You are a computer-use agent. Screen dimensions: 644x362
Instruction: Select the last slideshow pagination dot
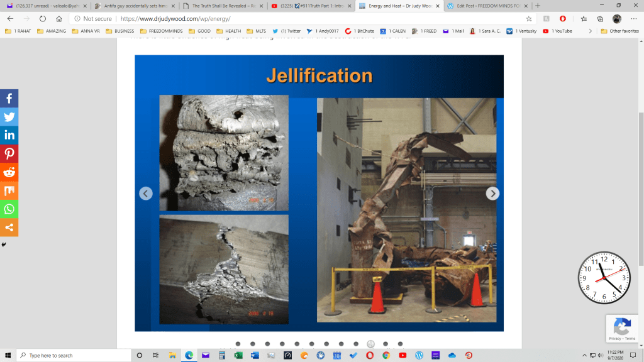(x=400, y=344)
